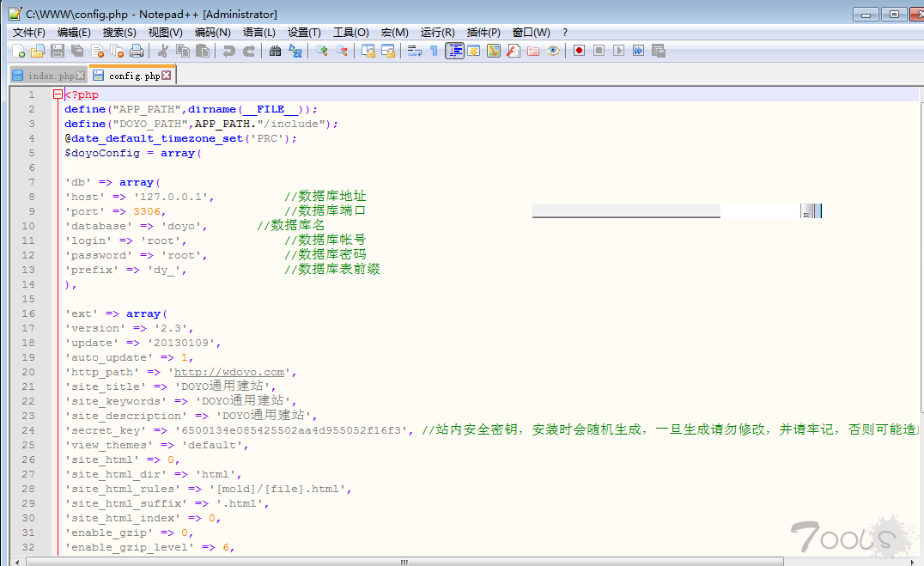Image resolution: width=924 pixels, height=566 pixels.
Task: Click the Save Recorded Macro icon
Action: tap(659, 52)
